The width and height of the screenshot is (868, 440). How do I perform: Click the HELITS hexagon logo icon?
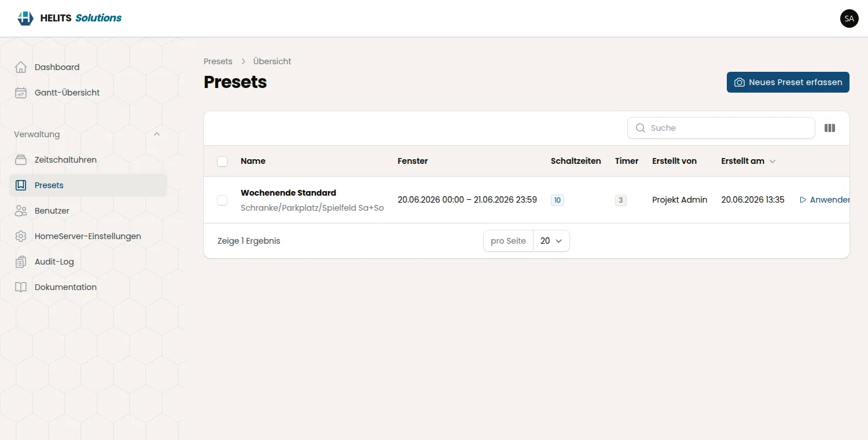pyautogui.click(x=25, y=18)
